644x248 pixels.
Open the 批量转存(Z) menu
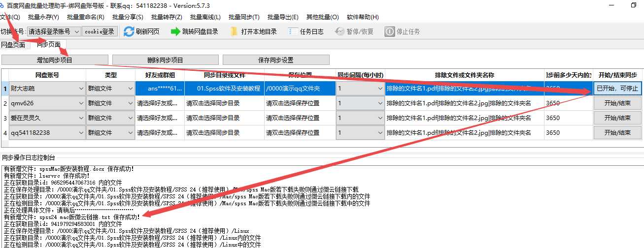click(167, 17)
